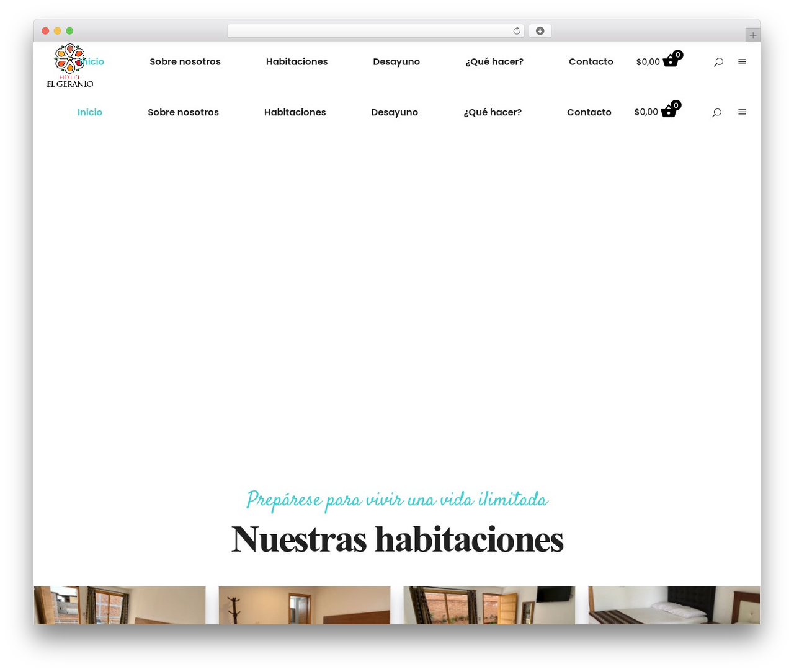Open the shopping basket in the top menu row
Image resolution: width=794 pixels, height=672 pixels.
pyautogui.click(x=672, y=60)
